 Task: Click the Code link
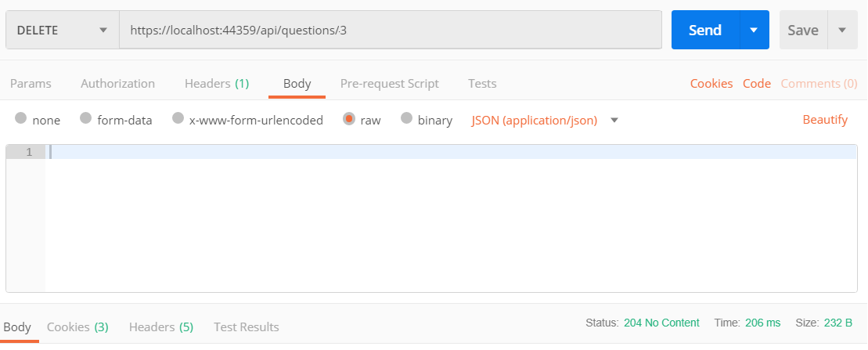(x=756, y=84)
